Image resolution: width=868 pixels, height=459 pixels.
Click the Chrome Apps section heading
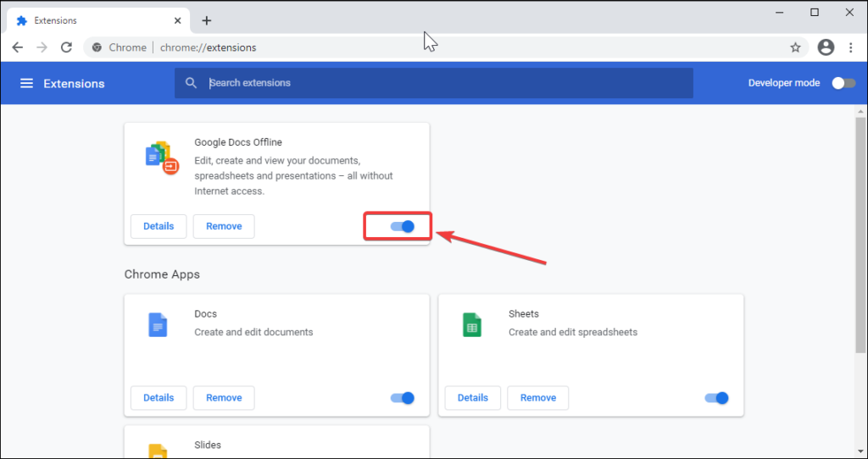click(162, 274)
